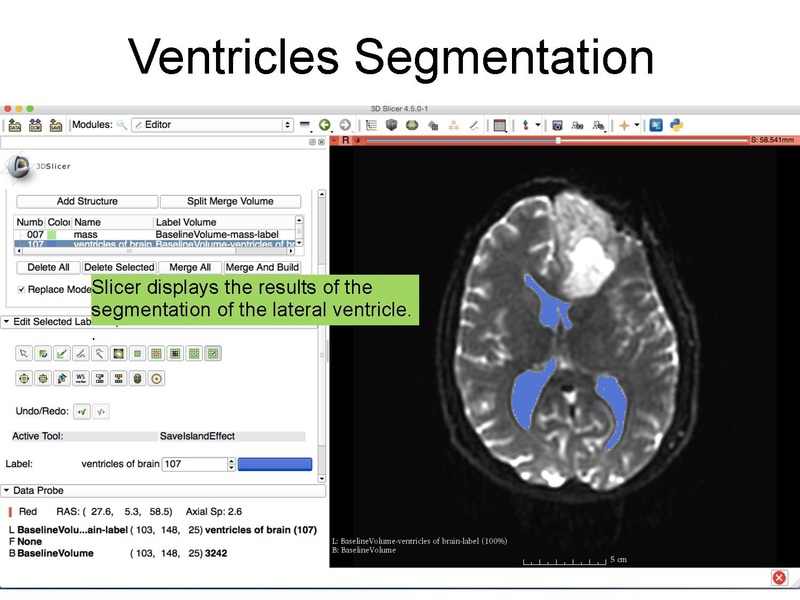Select the Paint effect tool
Image resolution: width=800 pixels, height=600 pixels.
coord(44,352)
